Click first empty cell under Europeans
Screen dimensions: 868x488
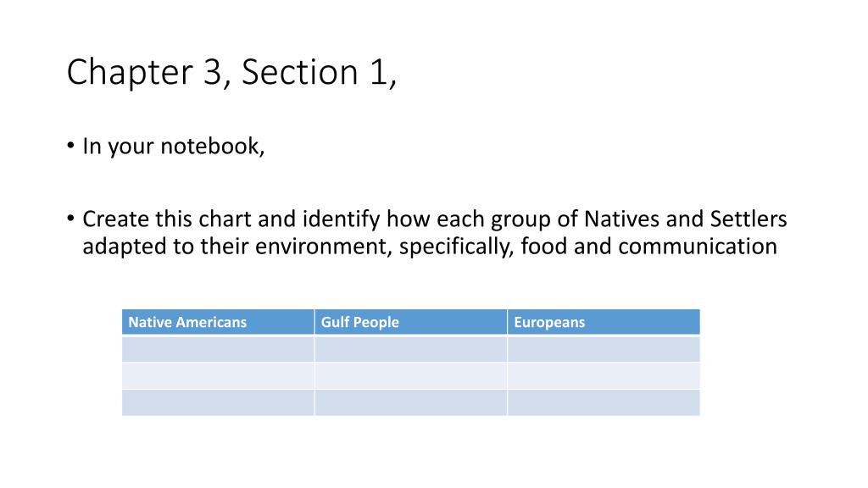(x=604, y=348)
